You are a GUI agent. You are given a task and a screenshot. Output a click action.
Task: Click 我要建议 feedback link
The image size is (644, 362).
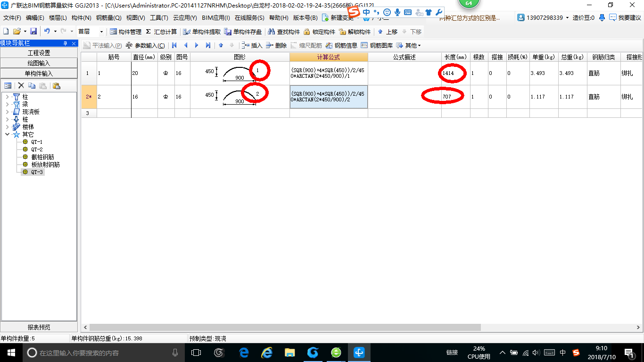coord(625,18)
